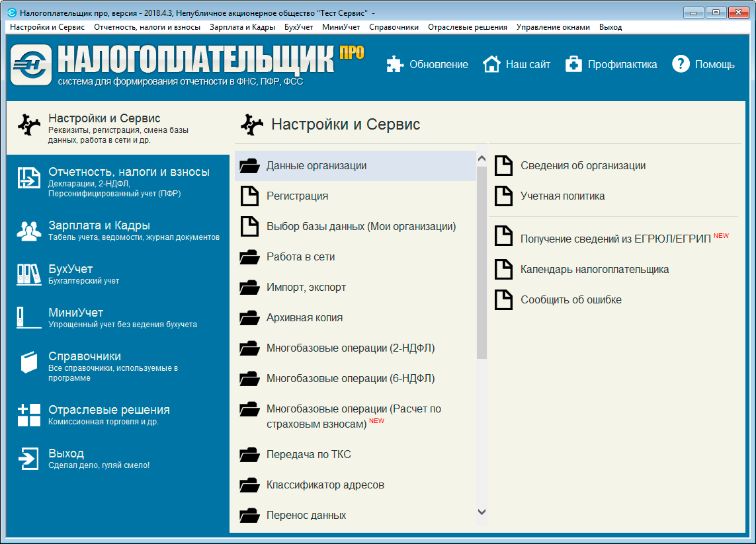
Task: Click the document icon beside Регистрация
Action: click(250, 196)
